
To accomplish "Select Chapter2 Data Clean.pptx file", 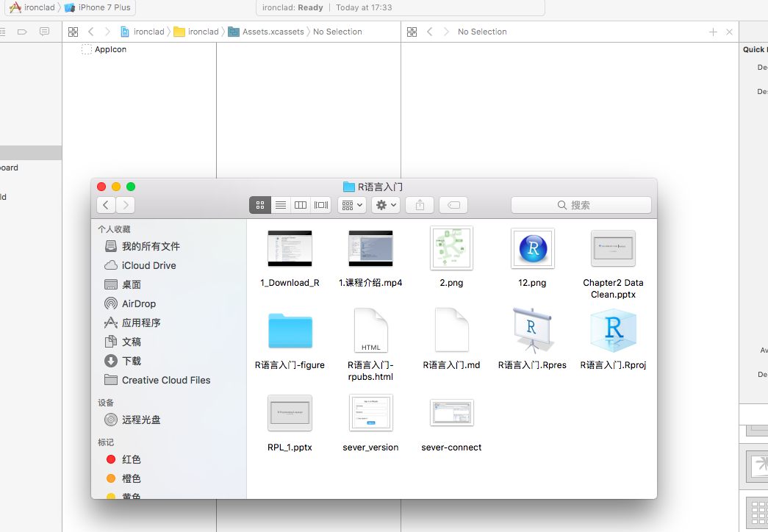I will point(613,248).
